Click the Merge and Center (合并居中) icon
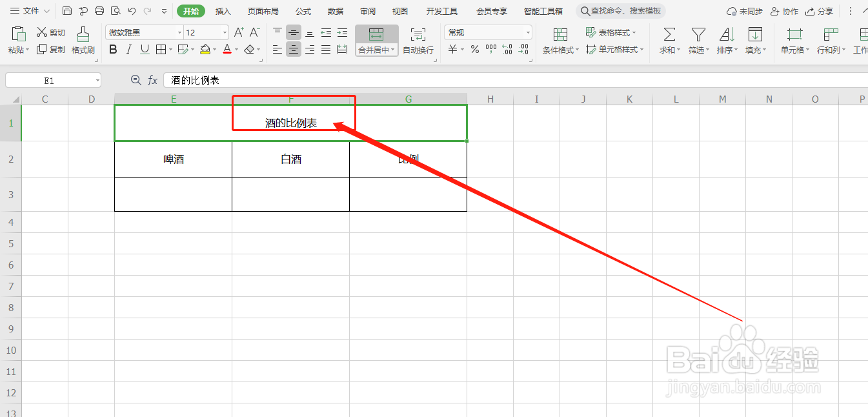This screenshot has width=868, height=417. (376, 34)
